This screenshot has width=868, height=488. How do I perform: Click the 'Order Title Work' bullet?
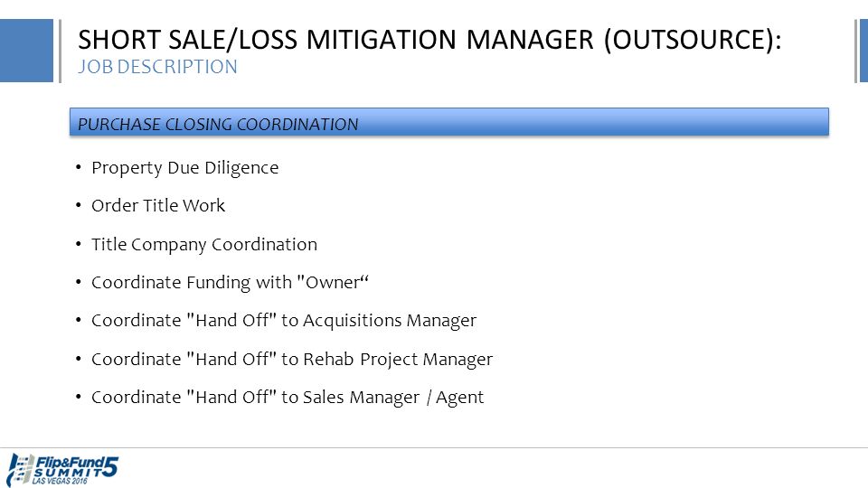[158, 205]
